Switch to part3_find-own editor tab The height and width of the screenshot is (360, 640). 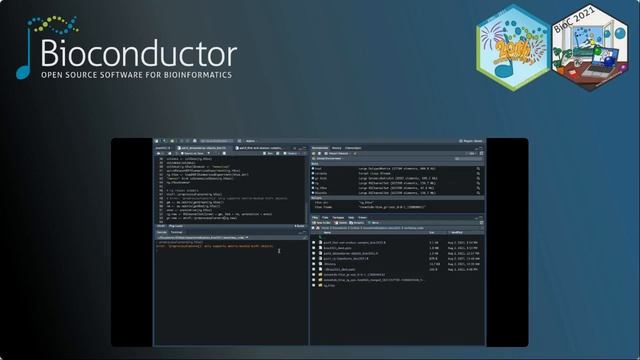point(260,148)
